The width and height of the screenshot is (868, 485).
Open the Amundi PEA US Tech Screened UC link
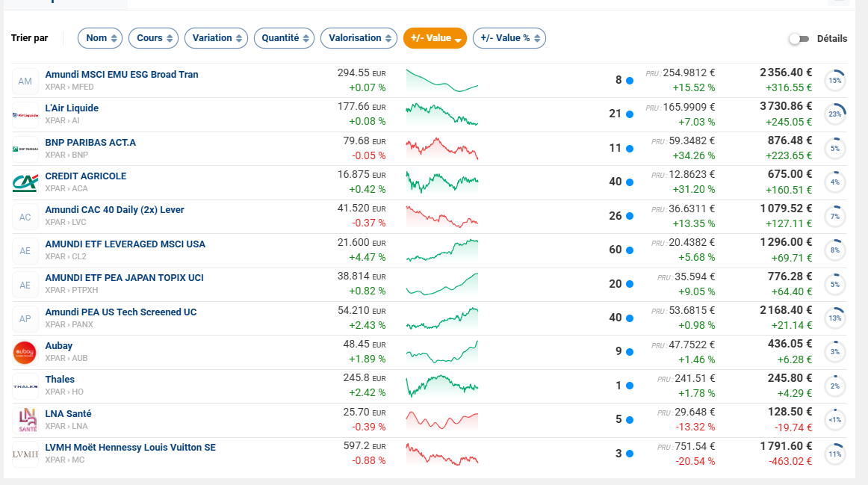[x=121, y=312]
